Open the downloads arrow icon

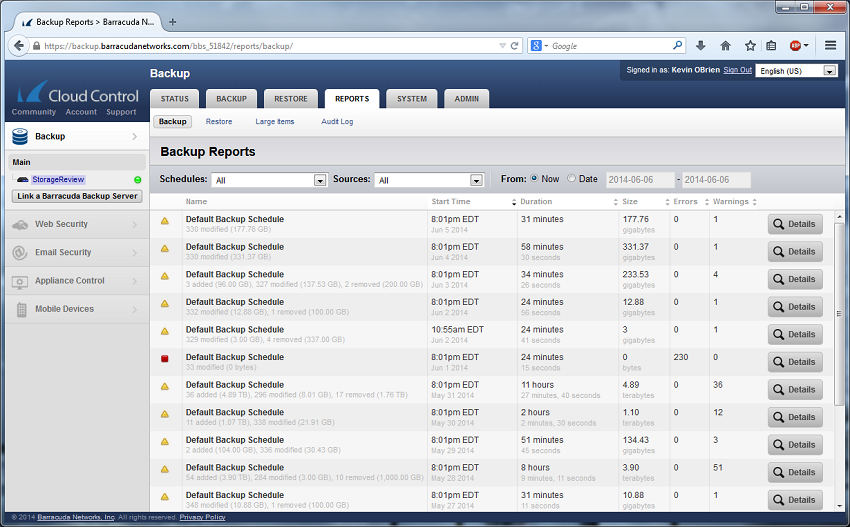click(700, 46)
